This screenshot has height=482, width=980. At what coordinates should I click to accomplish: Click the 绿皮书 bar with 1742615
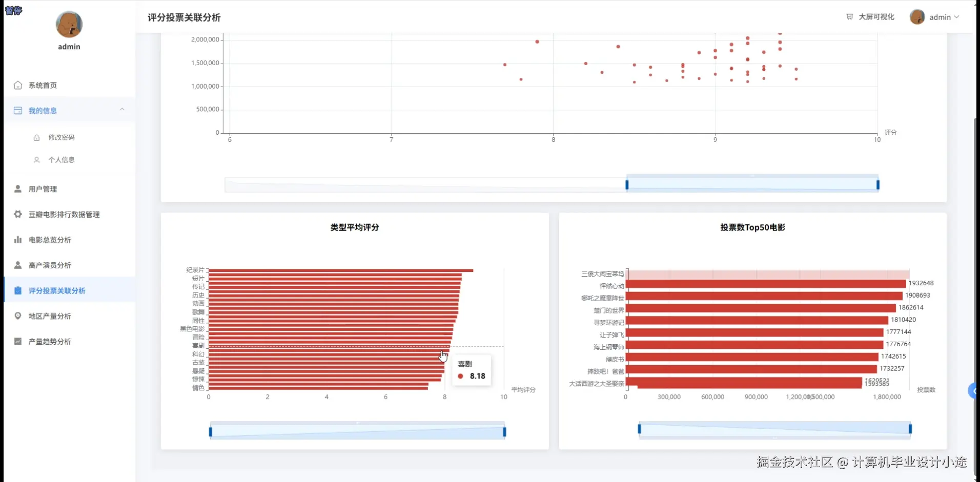click(x=752, y=357)
